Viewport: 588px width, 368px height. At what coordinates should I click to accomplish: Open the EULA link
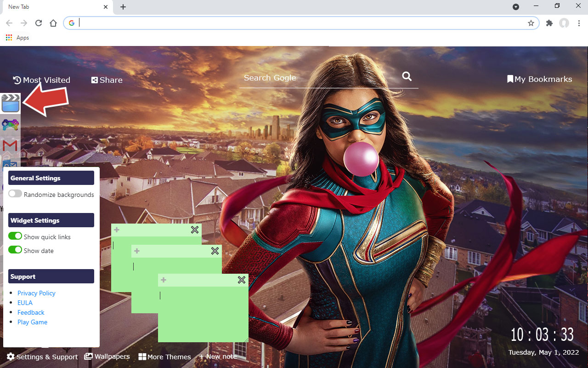tap(25, 303)
